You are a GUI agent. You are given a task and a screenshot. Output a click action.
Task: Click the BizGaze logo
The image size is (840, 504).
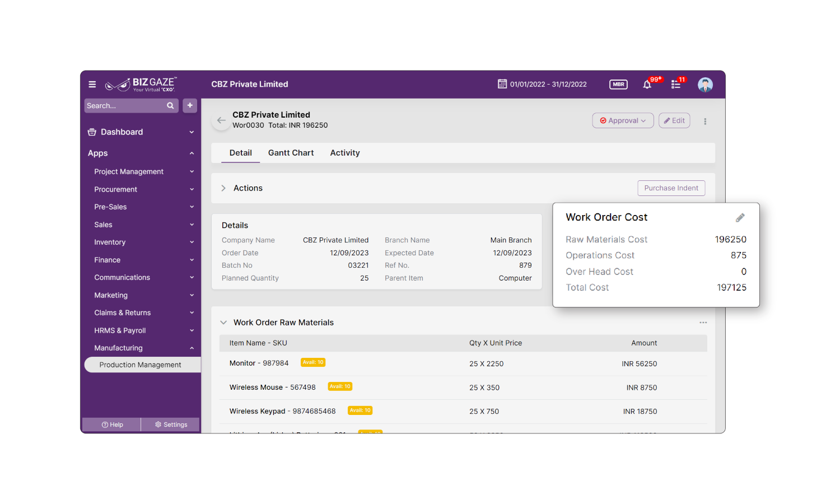click(x=141, y=85)
